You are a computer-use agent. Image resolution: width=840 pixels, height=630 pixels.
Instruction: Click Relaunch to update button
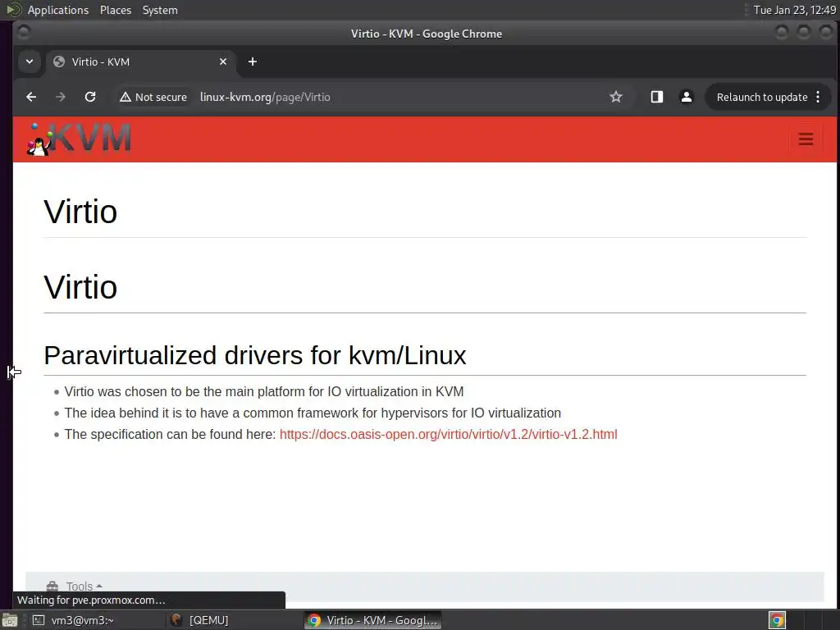coord(762,97)
